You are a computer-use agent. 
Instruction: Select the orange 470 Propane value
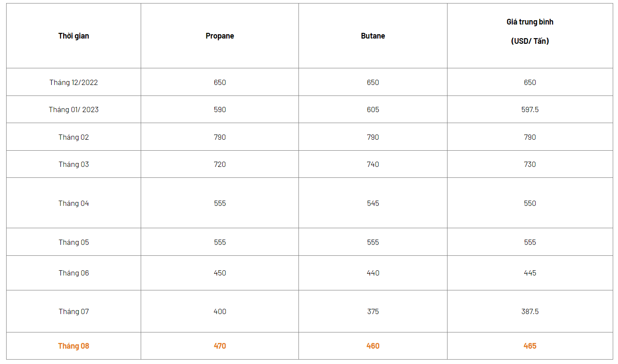[x=220, y=346]
